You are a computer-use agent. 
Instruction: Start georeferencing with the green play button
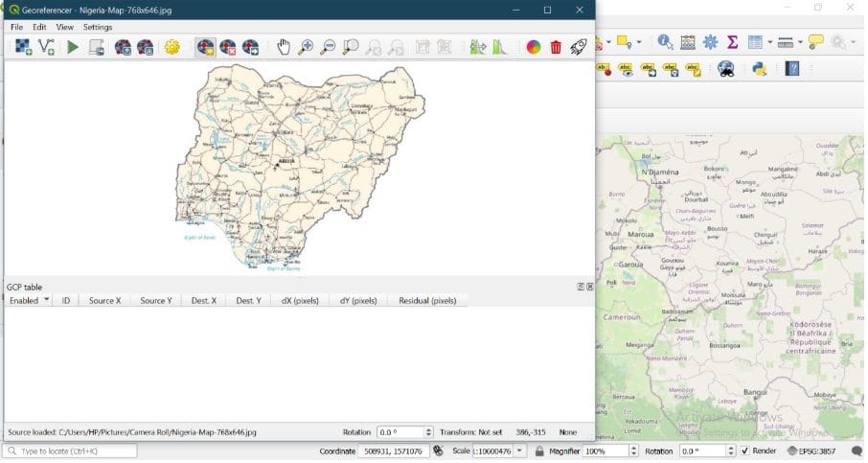pyautogui.click(x=73, y=47)
